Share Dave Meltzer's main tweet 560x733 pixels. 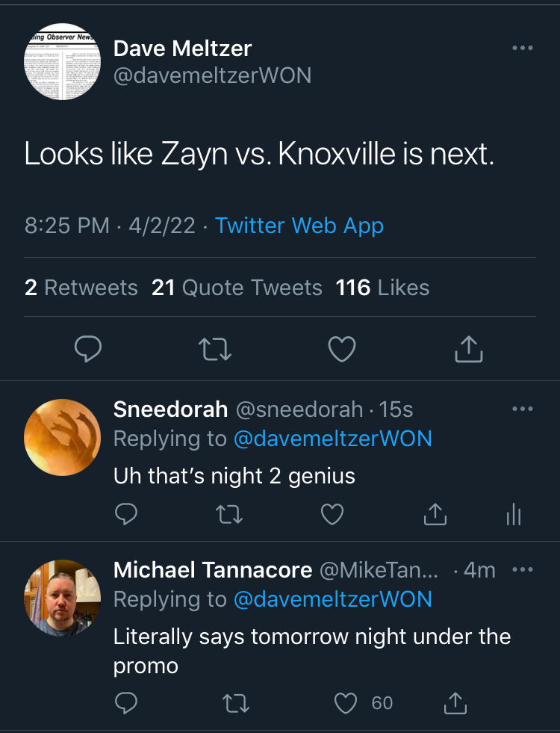click(x=469, y=348)
